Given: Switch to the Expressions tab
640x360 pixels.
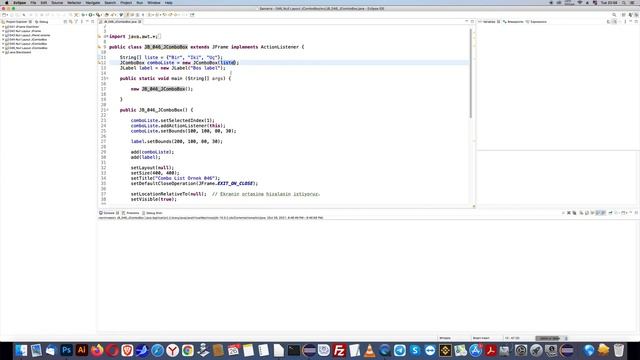Looking at the screenshot, I should pyautogui.click(x=536, y=22).
